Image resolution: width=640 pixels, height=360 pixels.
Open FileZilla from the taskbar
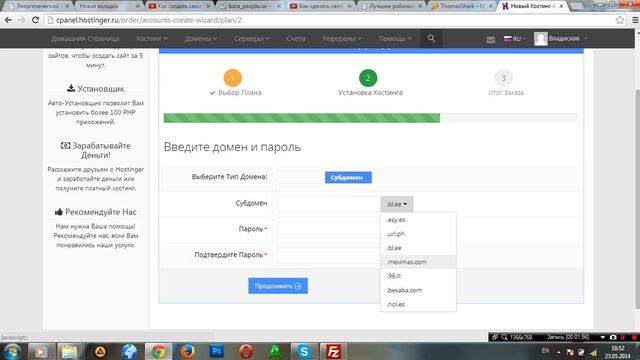point(333,351)
